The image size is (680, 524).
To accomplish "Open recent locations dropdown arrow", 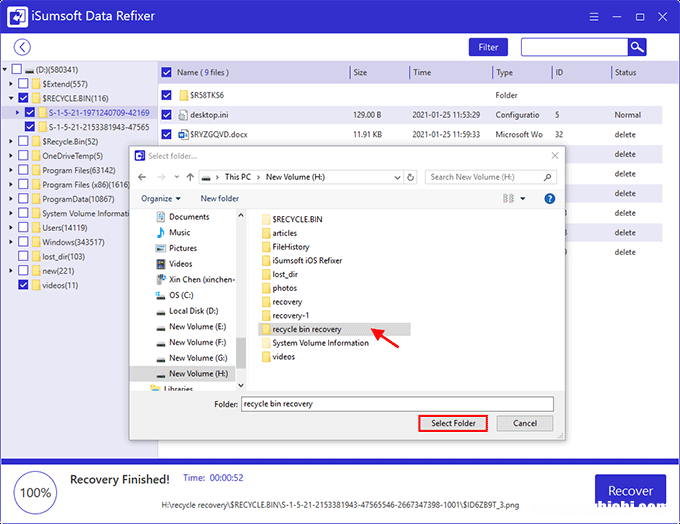I will pyautogui.click(x=177, y=177).
